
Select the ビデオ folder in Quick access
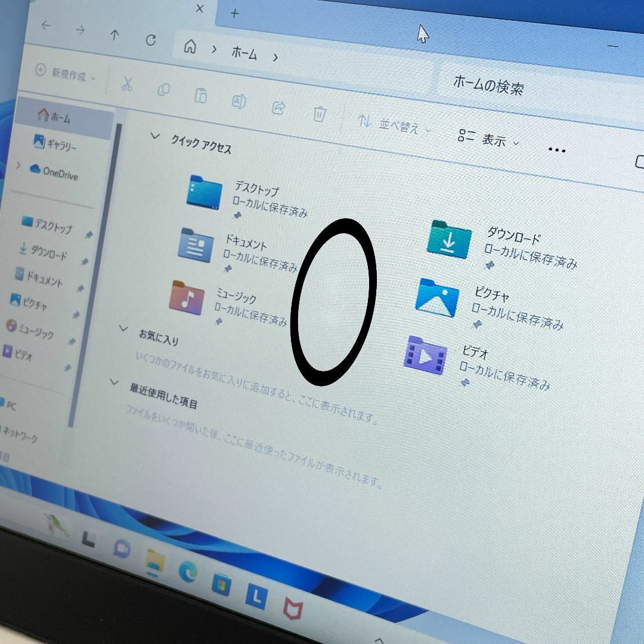pyautogui.click(x=477, y=363)
